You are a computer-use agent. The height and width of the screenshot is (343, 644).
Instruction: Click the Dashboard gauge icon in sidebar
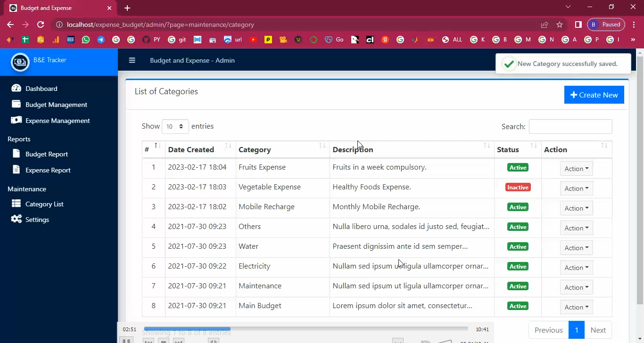coord(17,88)
